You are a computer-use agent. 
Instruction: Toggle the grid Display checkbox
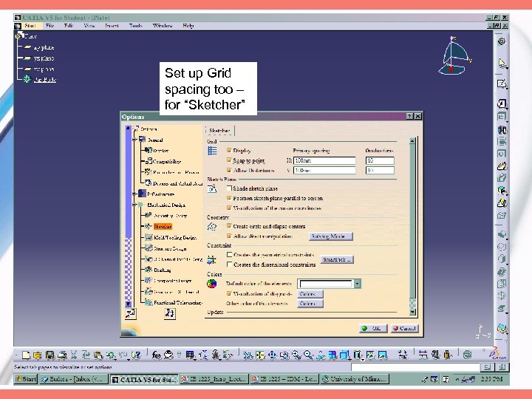click(x=229, y=150)
